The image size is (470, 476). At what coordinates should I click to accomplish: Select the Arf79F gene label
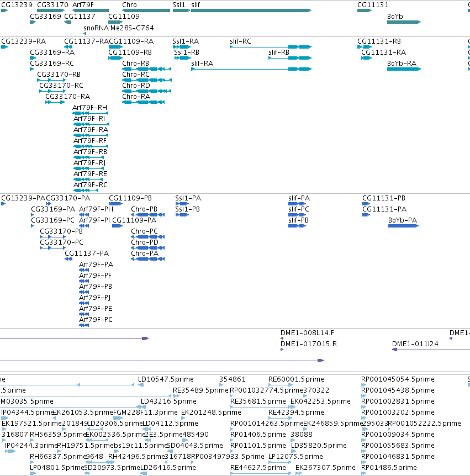(x=83, y=5)
